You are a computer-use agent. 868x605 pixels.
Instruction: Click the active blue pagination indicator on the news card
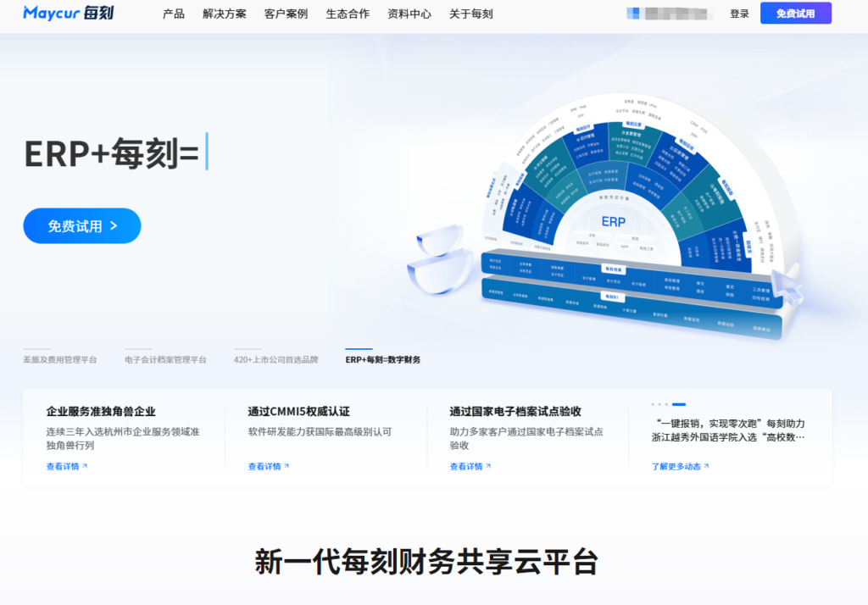point(679,404)
